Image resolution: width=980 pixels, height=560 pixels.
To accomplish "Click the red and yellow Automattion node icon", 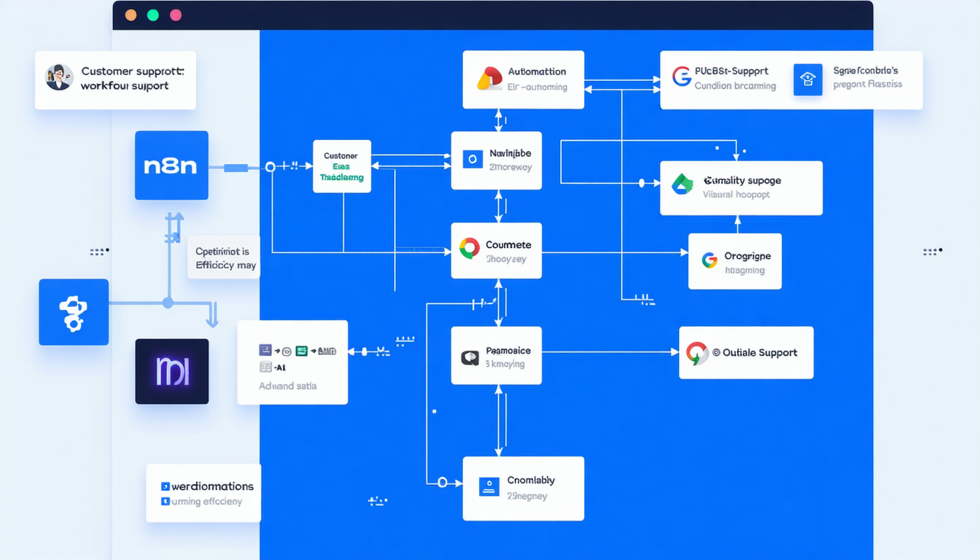I will click(490, 78).
